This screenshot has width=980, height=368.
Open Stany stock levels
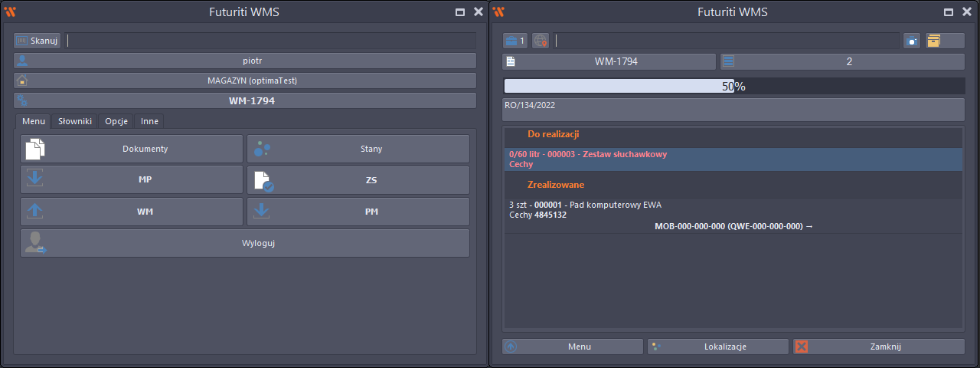point(358,149)
